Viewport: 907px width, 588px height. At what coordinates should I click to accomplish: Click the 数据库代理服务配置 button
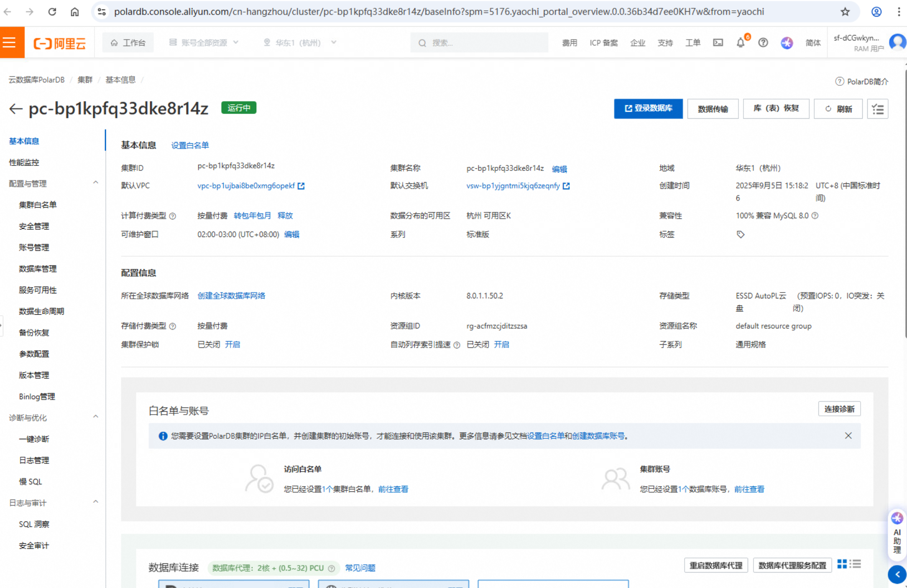[x=792, y=565]
